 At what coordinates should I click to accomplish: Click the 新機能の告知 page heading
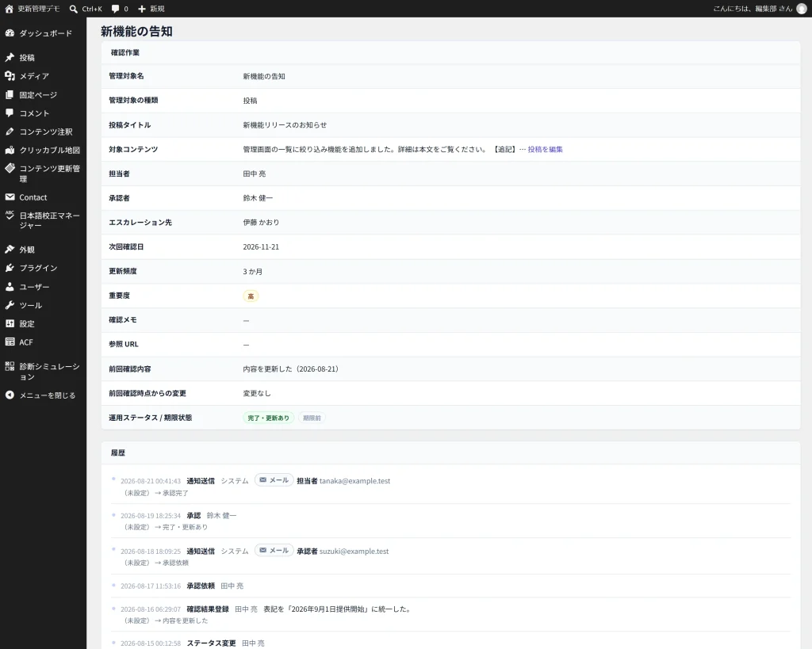coord(136,31)
